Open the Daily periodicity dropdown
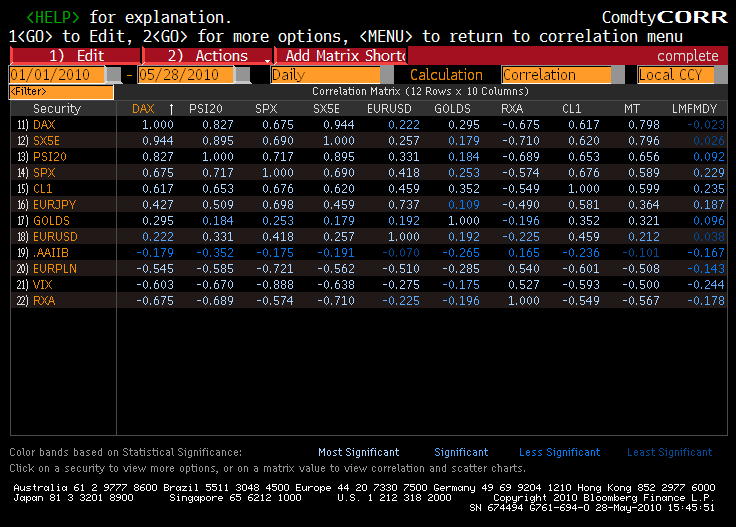 coord(332,75)
